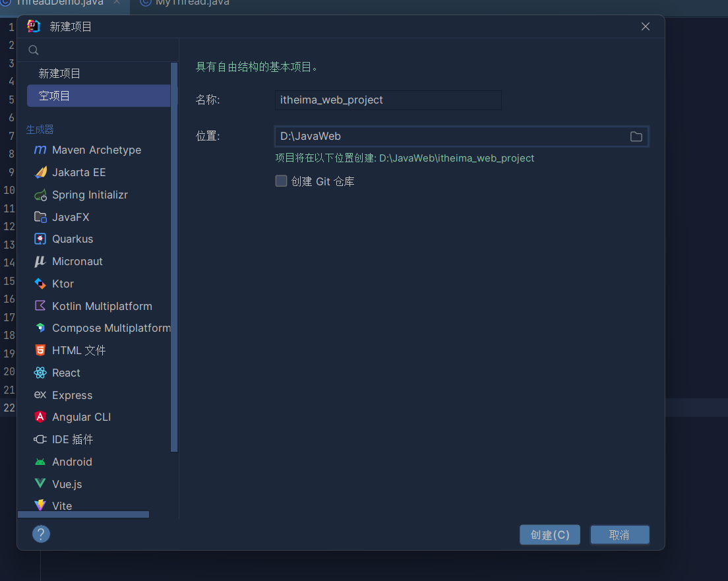
Task: Click the Express ex icon
Action: click(40, 395)
